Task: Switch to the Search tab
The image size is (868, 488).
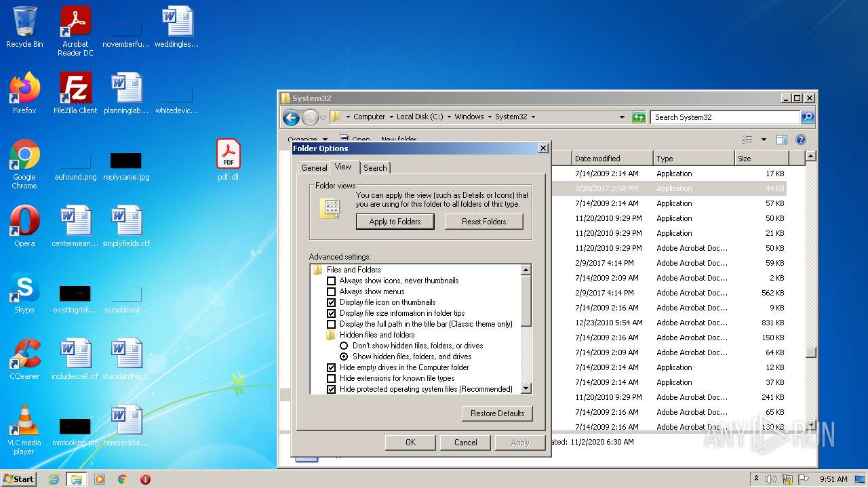Action: pyautogui.click(x=375, y=168)
